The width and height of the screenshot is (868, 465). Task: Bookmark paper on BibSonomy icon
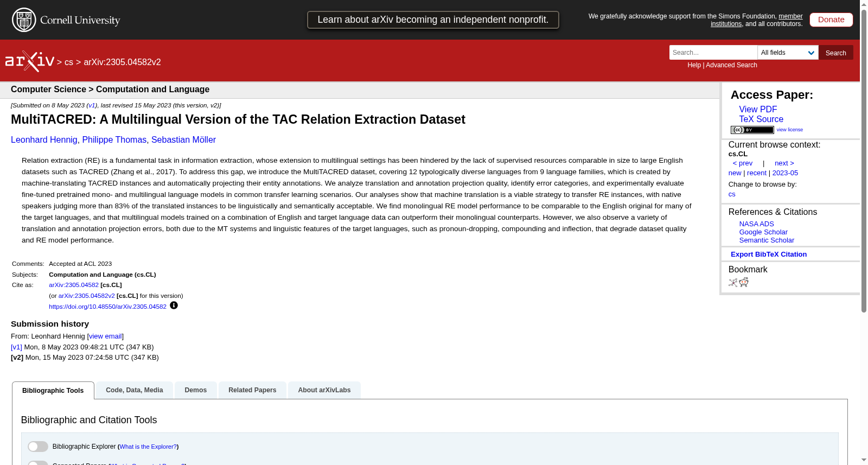[733, 282]
